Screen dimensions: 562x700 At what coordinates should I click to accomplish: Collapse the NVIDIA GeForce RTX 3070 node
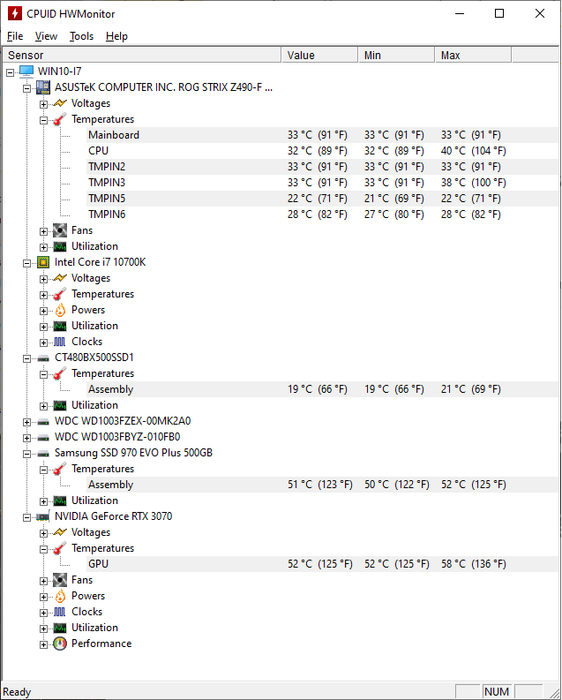tap(27, 517)
